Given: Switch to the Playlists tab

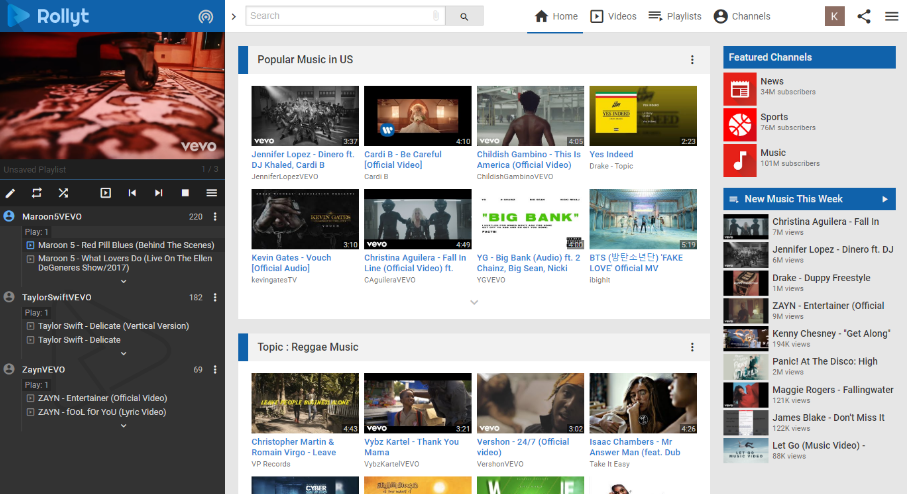Looking at the screenshot, I should [x=675, y=16].
